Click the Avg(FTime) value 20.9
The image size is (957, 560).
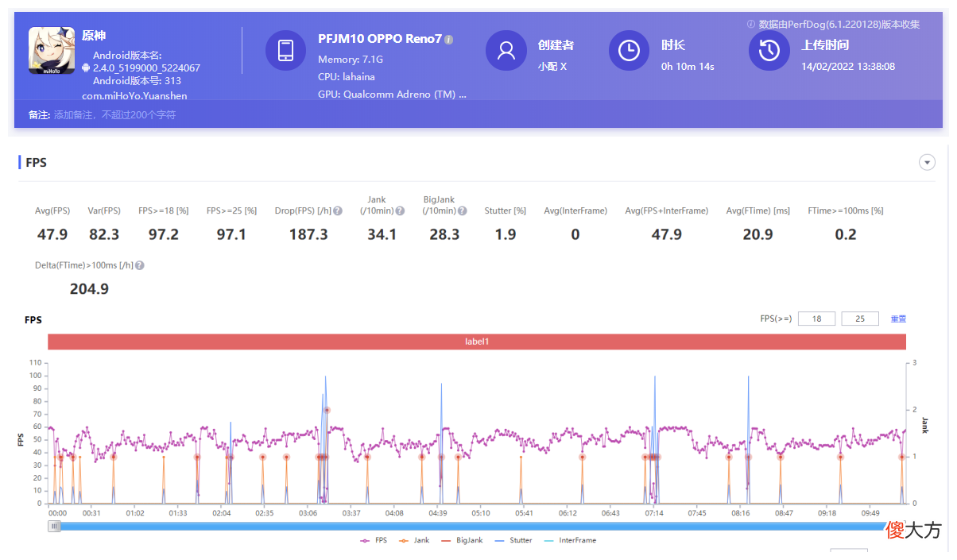point(757,234)
